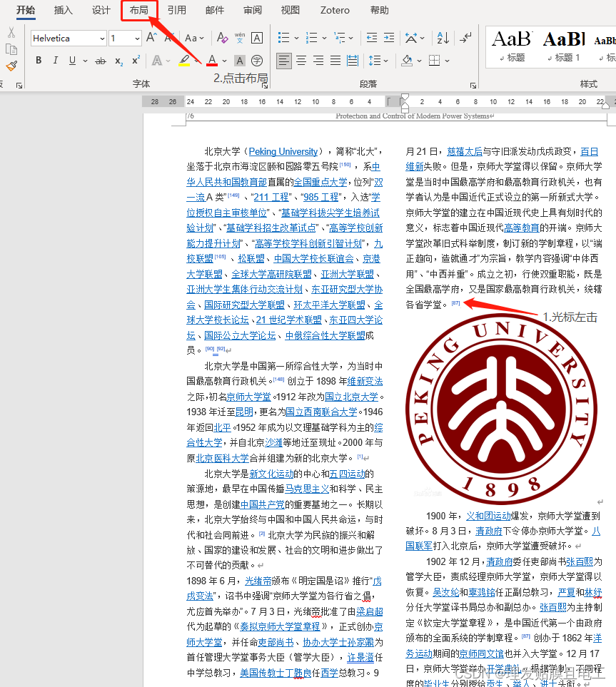Click the 国立西南联合大学 hyperlink
Image resolution: width=616 pixels, height=687 pixels.
point(321,412)
